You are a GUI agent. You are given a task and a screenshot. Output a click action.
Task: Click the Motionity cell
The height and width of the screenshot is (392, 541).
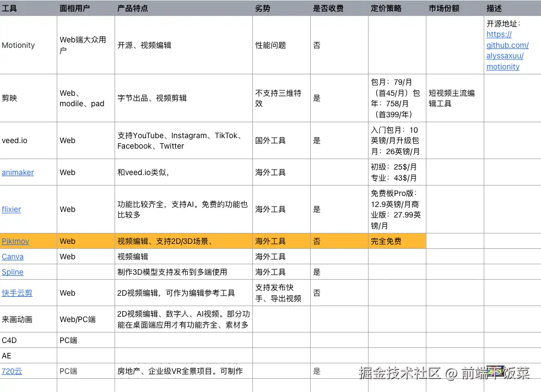coord(28,45)
